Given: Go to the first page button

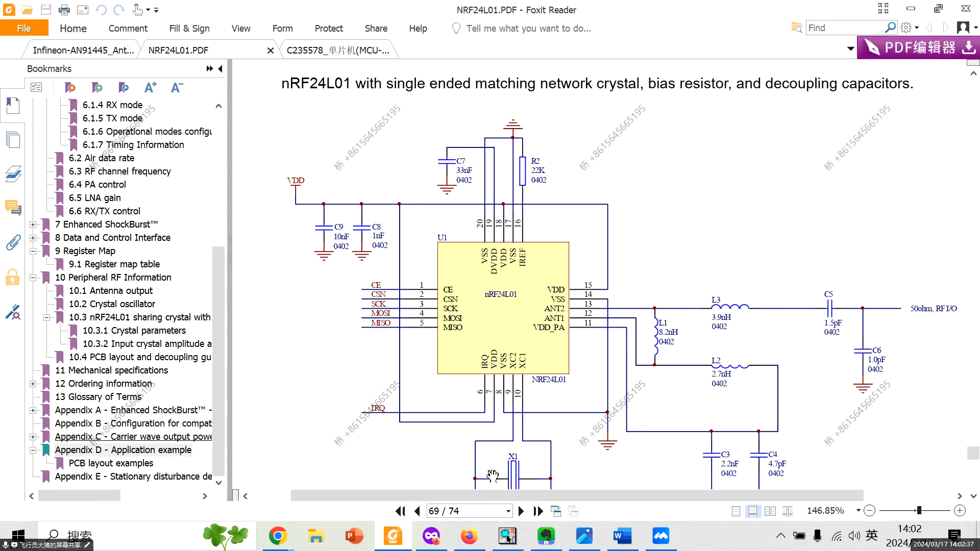Looking at the screenshot, I should tap(400, 511).
